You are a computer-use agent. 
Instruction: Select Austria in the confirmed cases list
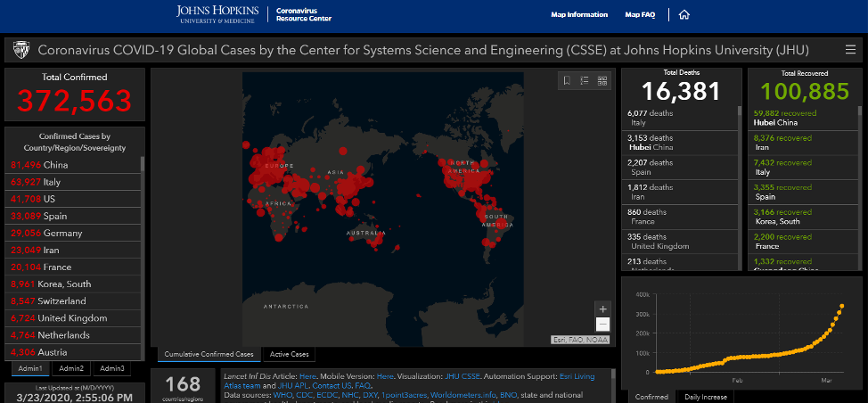point(73,352)
